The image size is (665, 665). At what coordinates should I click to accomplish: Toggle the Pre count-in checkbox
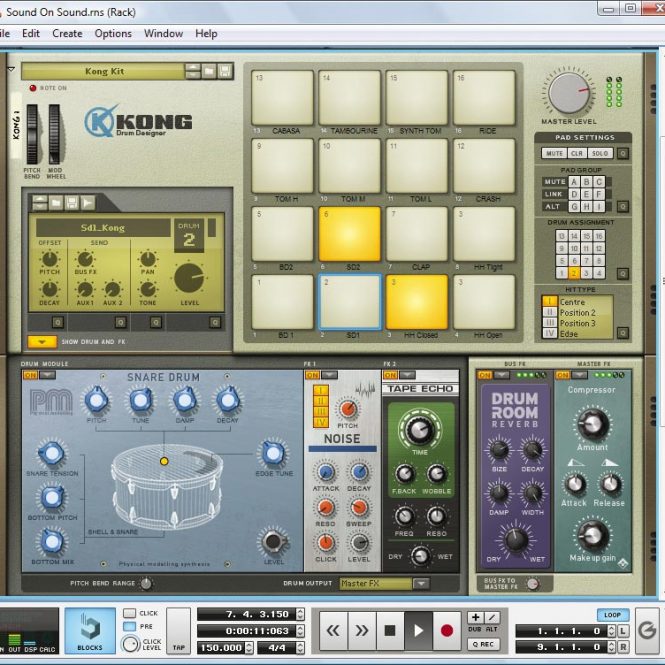click(129, 626)
